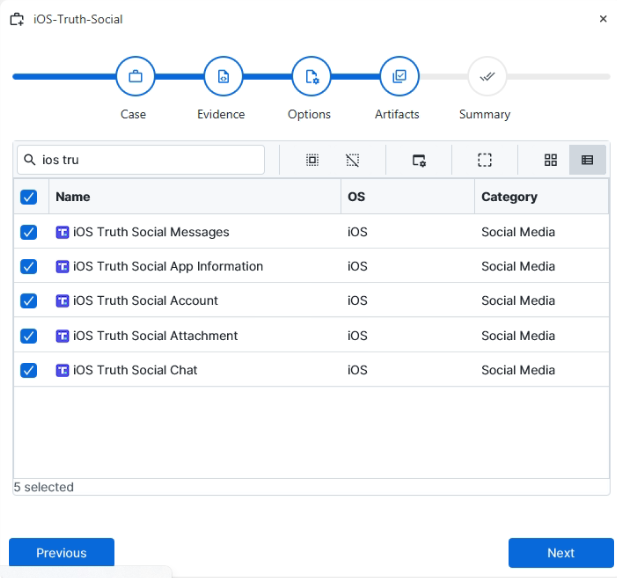617x578 pixels.
Task: Click the dashed square selection icon
Action: coord(484,160)
